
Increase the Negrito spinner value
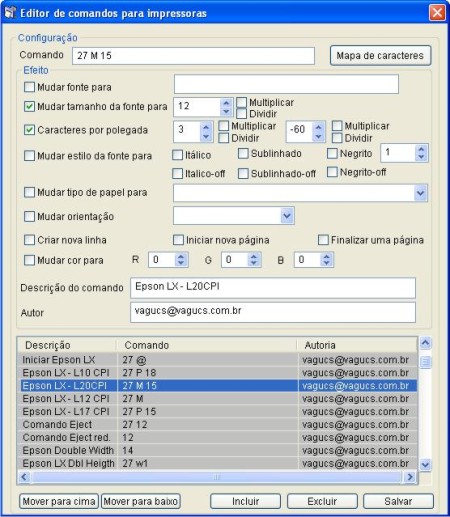(421, 149)
